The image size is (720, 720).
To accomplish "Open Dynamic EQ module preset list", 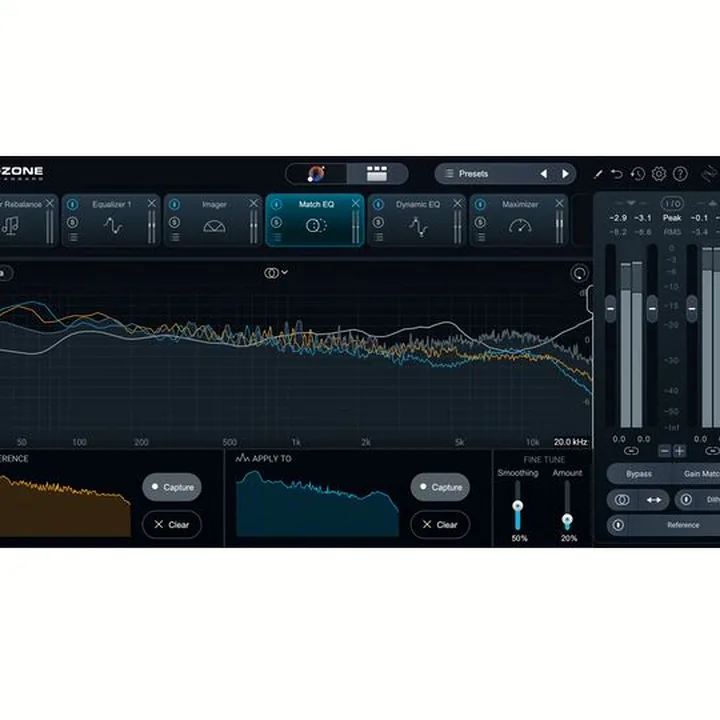I will (x=379, y=237).
